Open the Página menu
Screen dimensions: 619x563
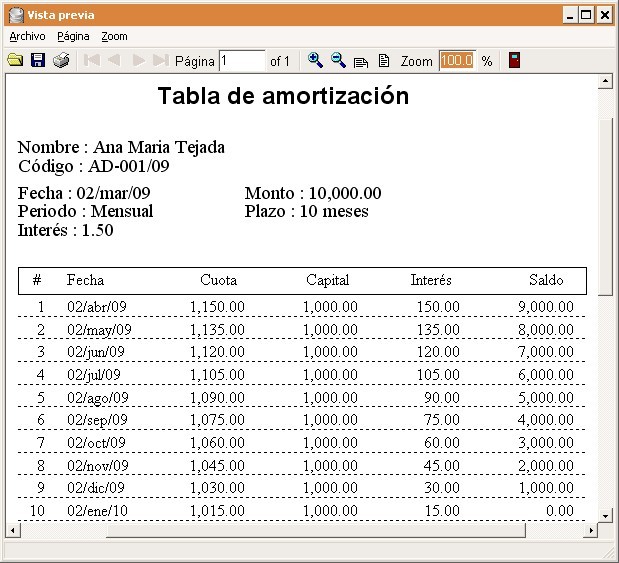coord(73,36)
